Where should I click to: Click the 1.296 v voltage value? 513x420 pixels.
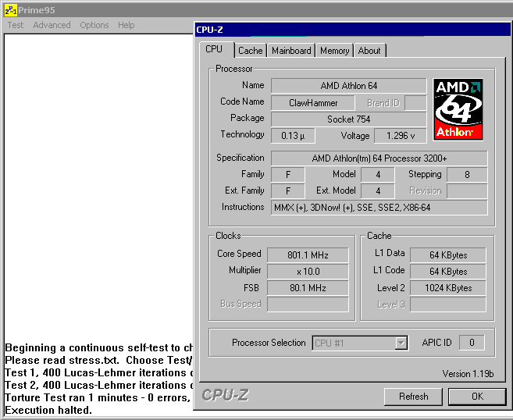(x=401, y=136)
